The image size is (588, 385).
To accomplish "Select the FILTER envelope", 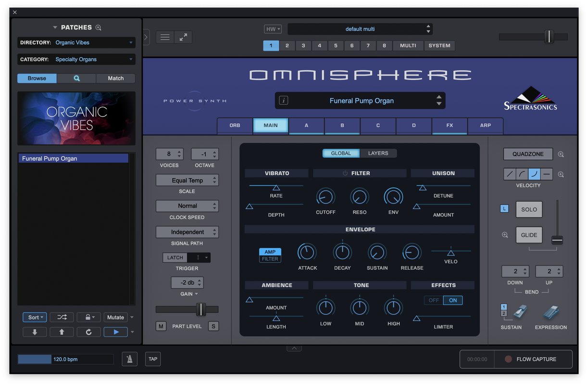I will 270,259.
